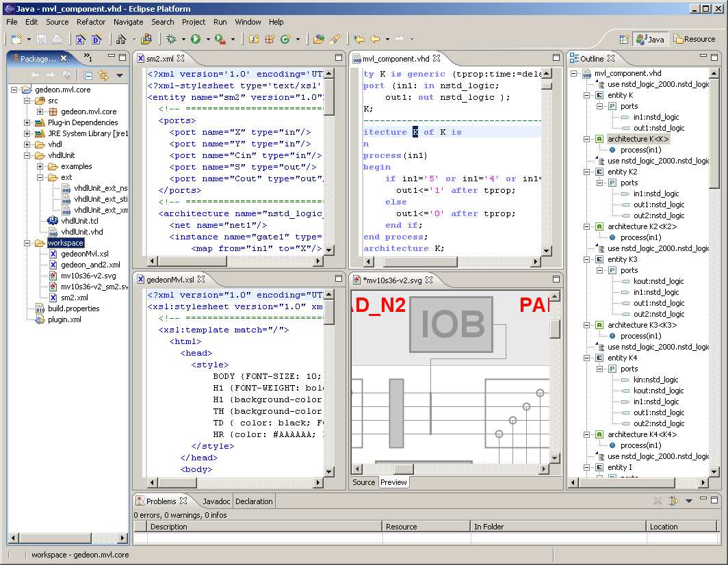728x565 pixels.
Task: Click the New Java Project toolbar icon
Action: (253, 40)
